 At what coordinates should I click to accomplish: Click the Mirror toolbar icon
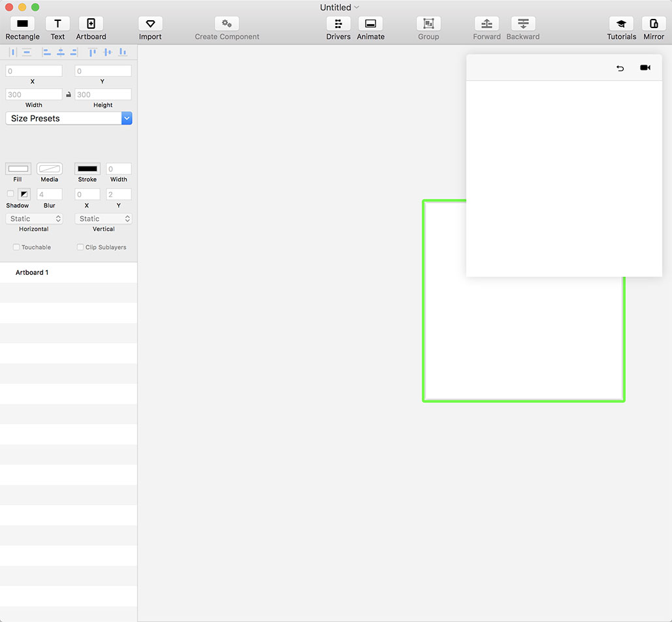click(x=654, y=24)
